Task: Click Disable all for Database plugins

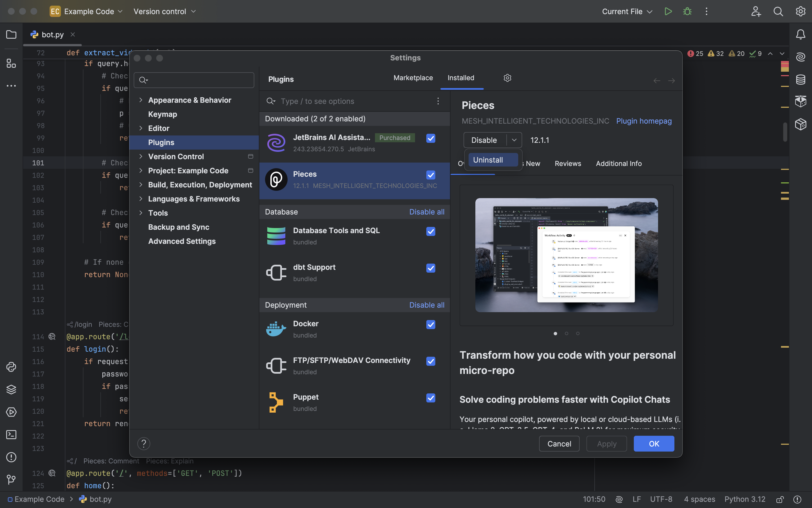Action: coord(427,212)
